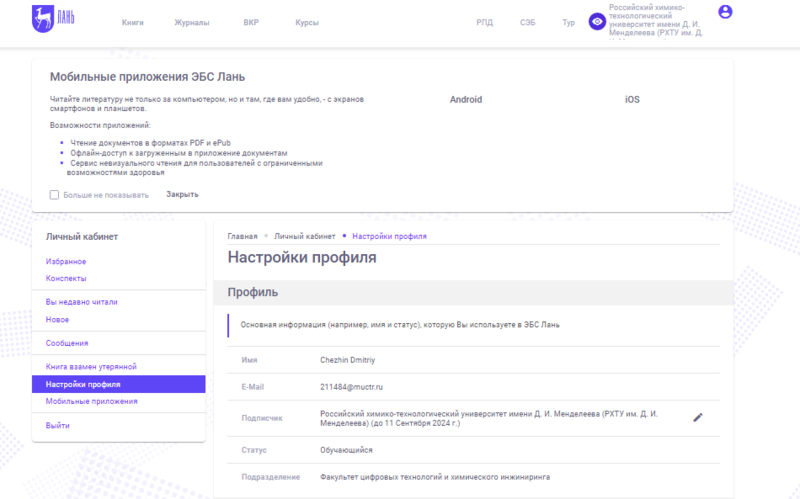The height and width of the screenshot is (499, 800).
Task: Open 'Вы недавно читали' sidebar link
Action: coord(82,302)
